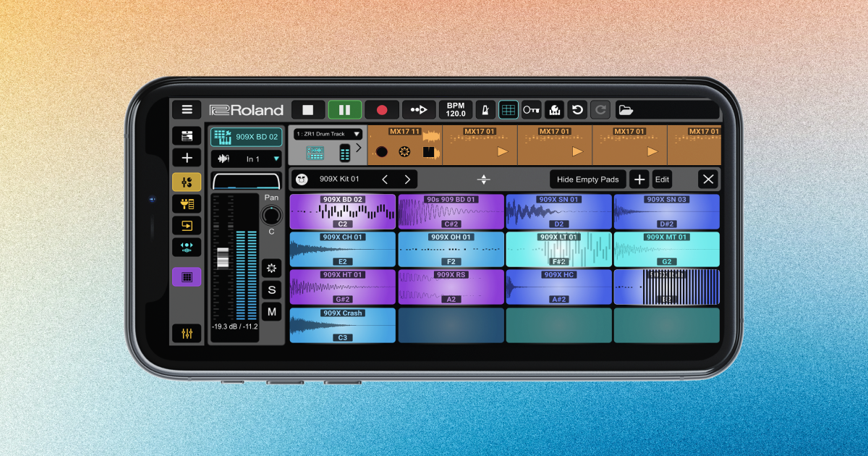
Task: Expand the track header chevron arrow
Action: [358, 148]
